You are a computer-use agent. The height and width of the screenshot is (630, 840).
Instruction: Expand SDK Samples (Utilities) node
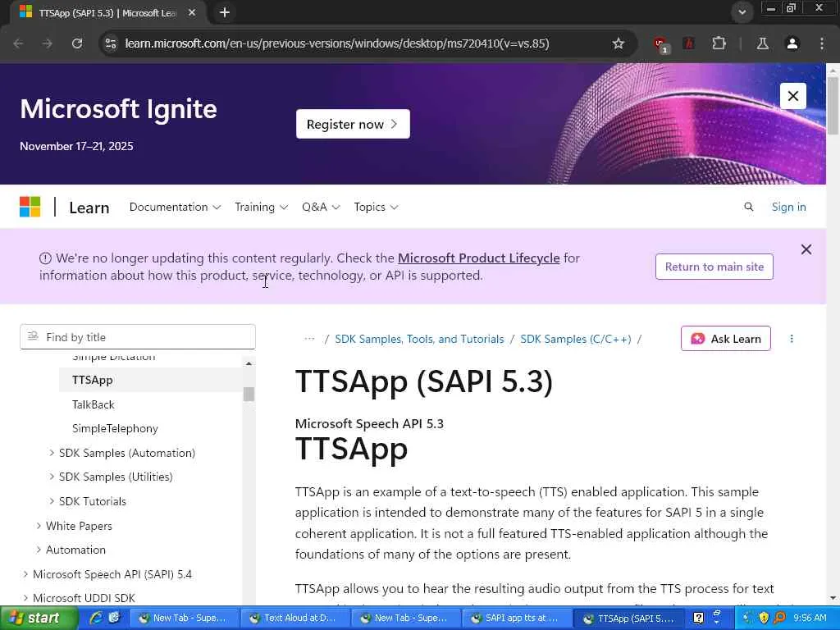(52, 477)
